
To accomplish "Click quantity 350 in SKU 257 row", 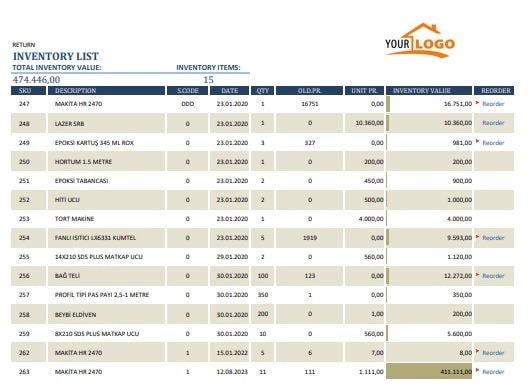I will click(263, 295).
